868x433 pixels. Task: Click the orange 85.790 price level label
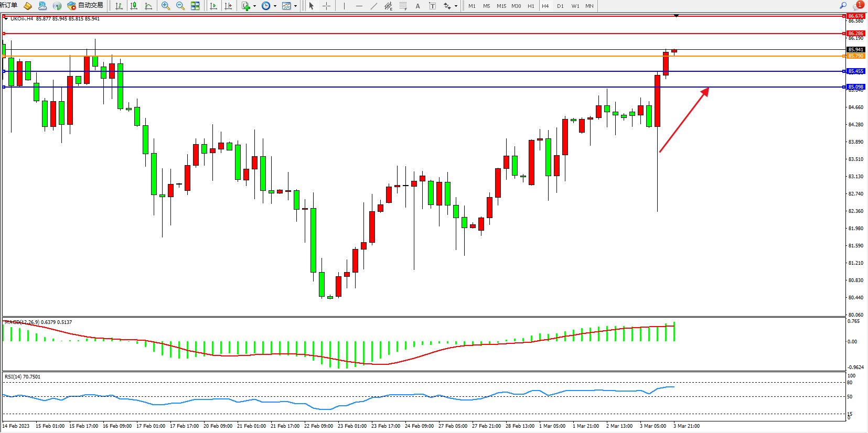pyautogui.click(x=855, y=56)
